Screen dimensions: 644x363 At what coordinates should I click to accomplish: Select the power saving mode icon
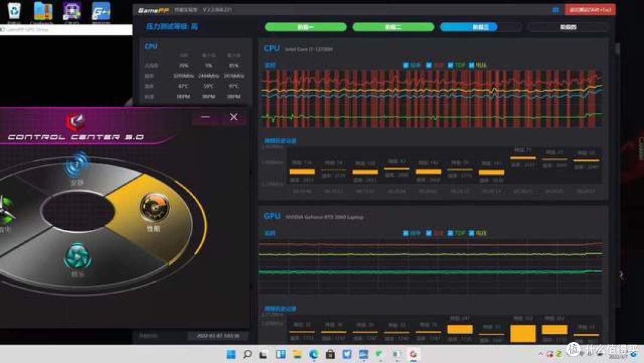pyautogui.click(x=5, y=210)
